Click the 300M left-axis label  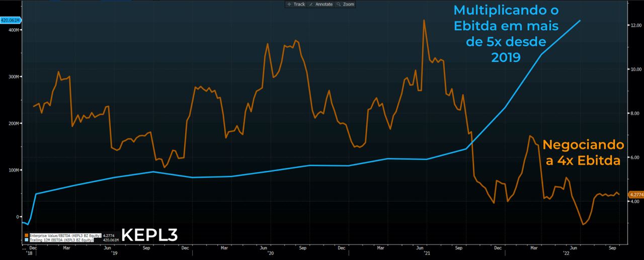(15, 76)
